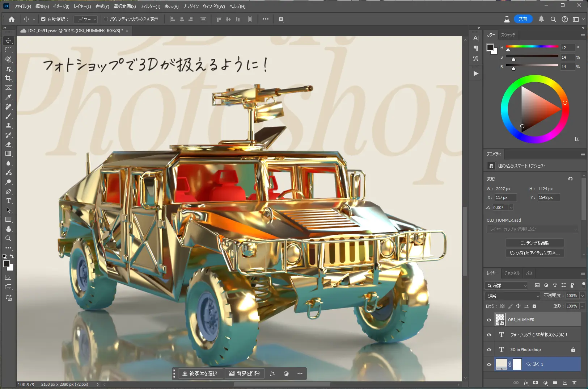Select the Pen tool

click(8, 191)
